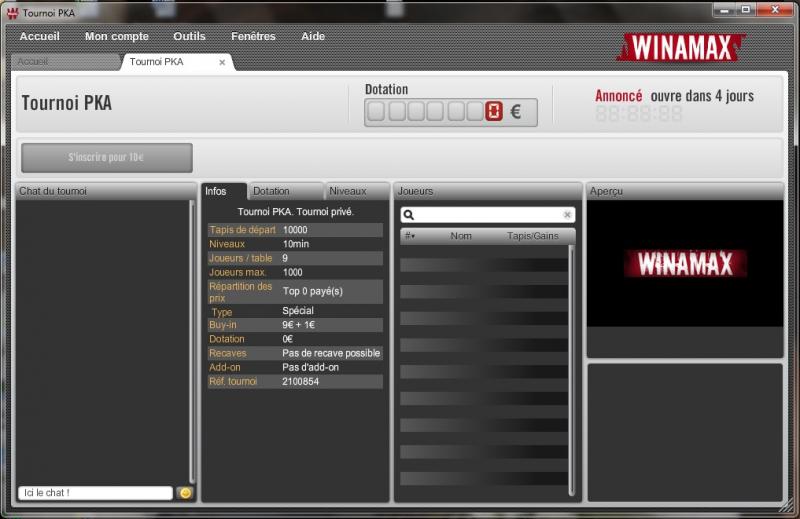Viewport: 800px width, 519px height.
Task: Click the '9€ + 1€' buy-in value
Action: (x=298, y=325)
